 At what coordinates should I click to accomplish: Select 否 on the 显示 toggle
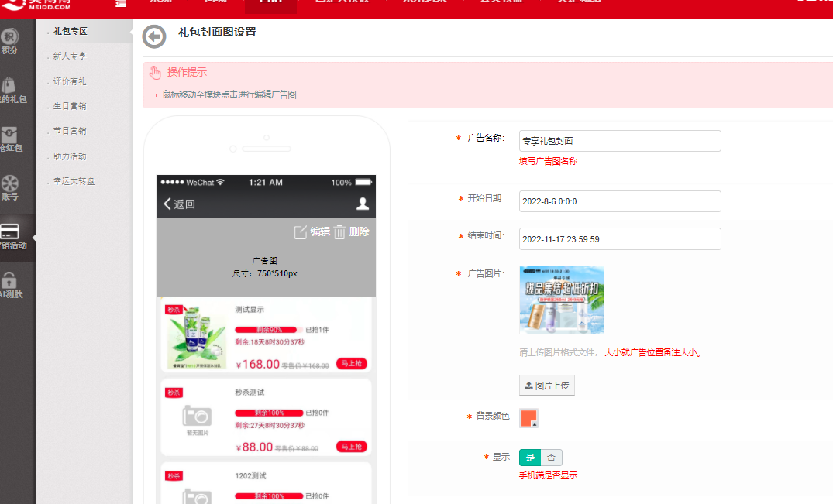click(552, 458)
